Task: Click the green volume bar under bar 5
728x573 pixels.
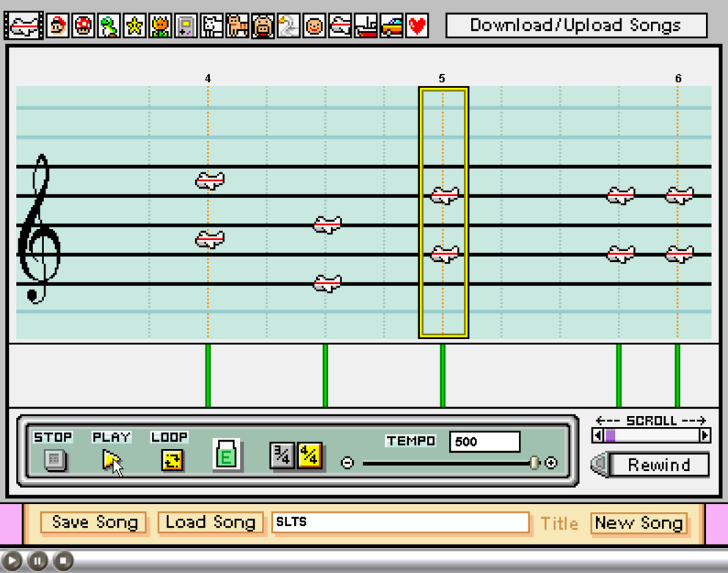Action: [443, 376]
